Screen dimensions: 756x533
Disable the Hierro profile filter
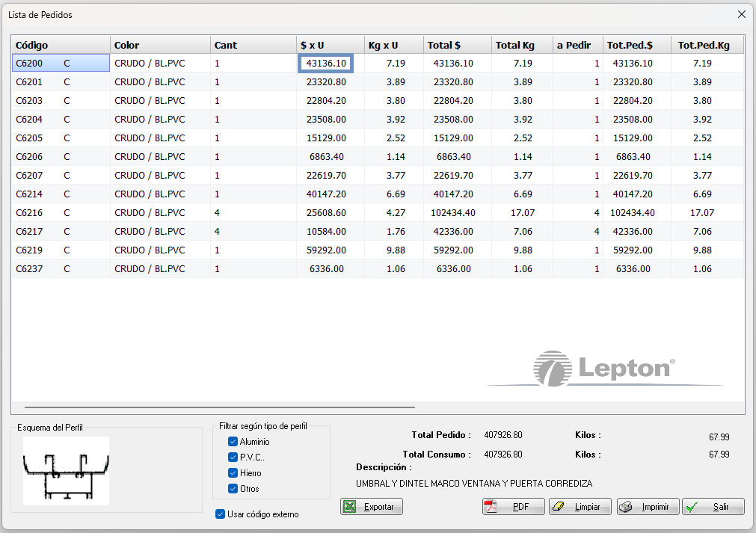point(233,473)
